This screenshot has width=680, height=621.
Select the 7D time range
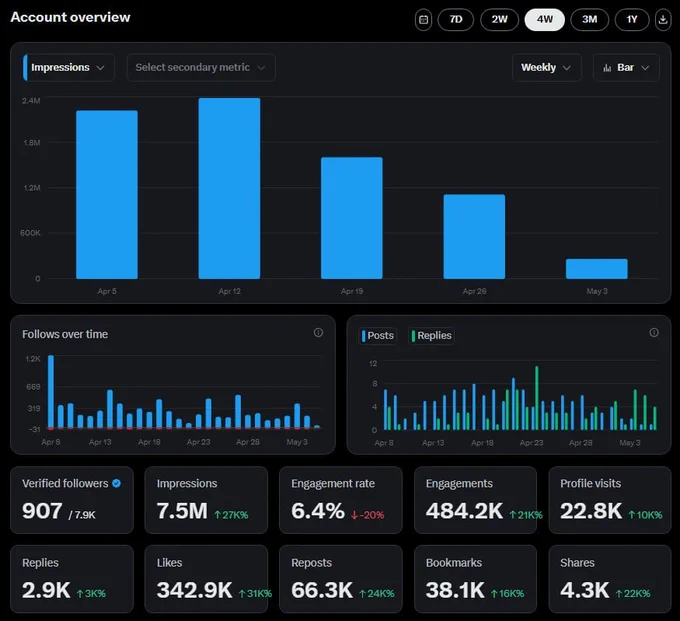pyautogui.click(x=456, y=20)
